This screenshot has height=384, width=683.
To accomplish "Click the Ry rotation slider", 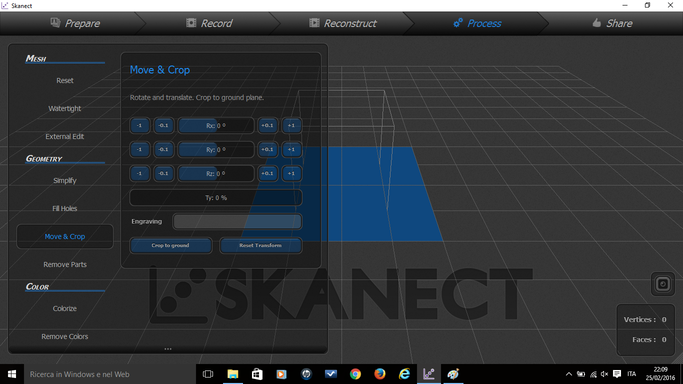I will [x=216, y=149].
